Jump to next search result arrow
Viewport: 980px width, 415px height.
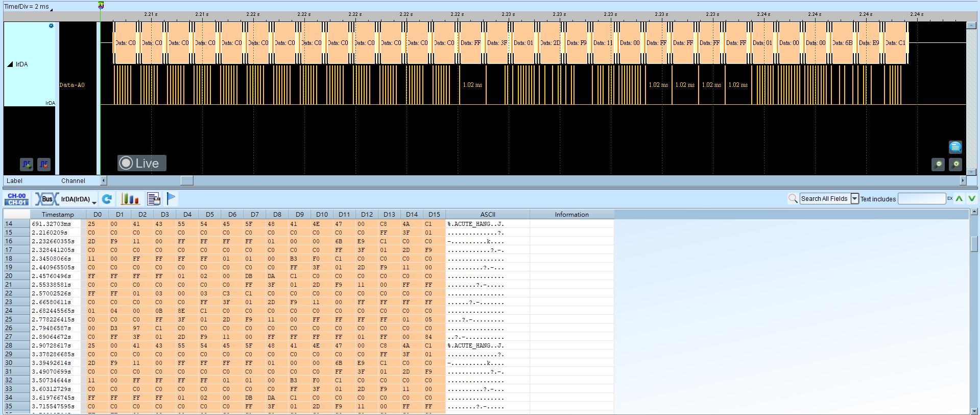[x=972, y=199]
